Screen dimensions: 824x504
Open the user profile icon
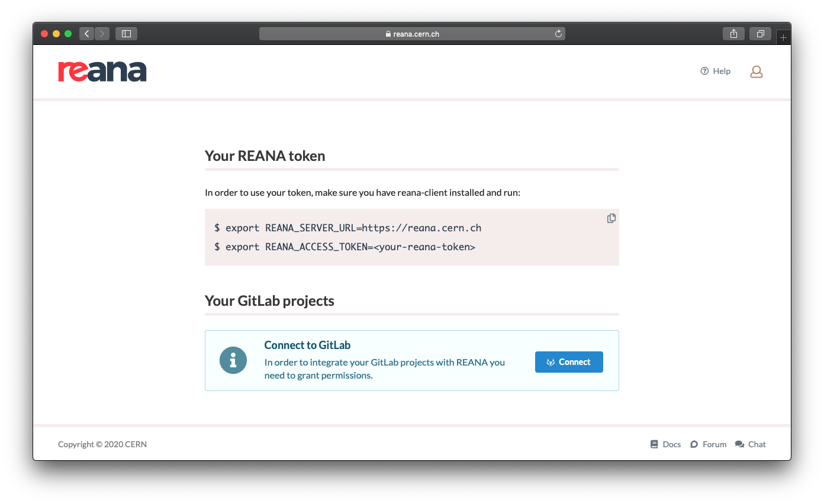pyautogui.click(x=756, y=71)
